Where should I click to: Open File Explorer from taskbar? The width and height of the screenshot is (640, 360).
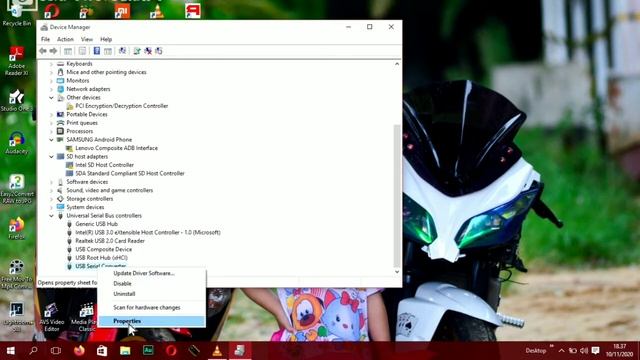(x=125, y=351)
